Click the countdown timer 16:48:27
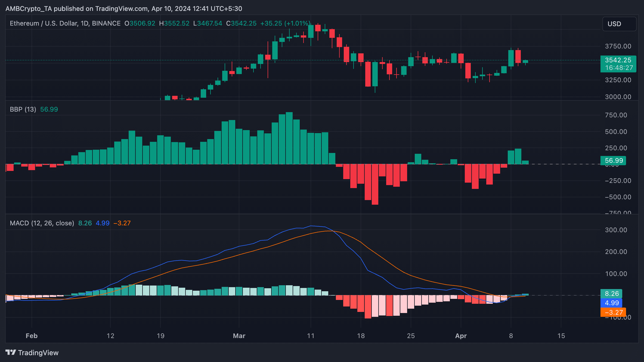 (x=619, y=68)
